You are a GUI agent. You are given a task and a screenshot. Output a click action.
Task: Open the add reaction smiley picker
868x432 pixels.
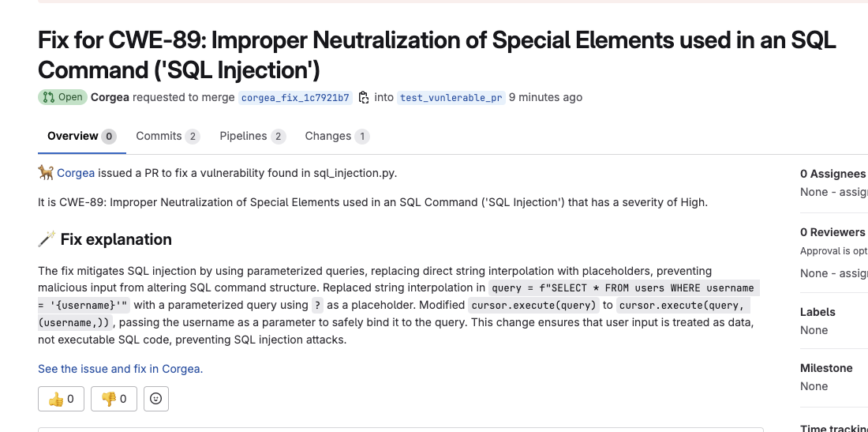pos(156,399)
